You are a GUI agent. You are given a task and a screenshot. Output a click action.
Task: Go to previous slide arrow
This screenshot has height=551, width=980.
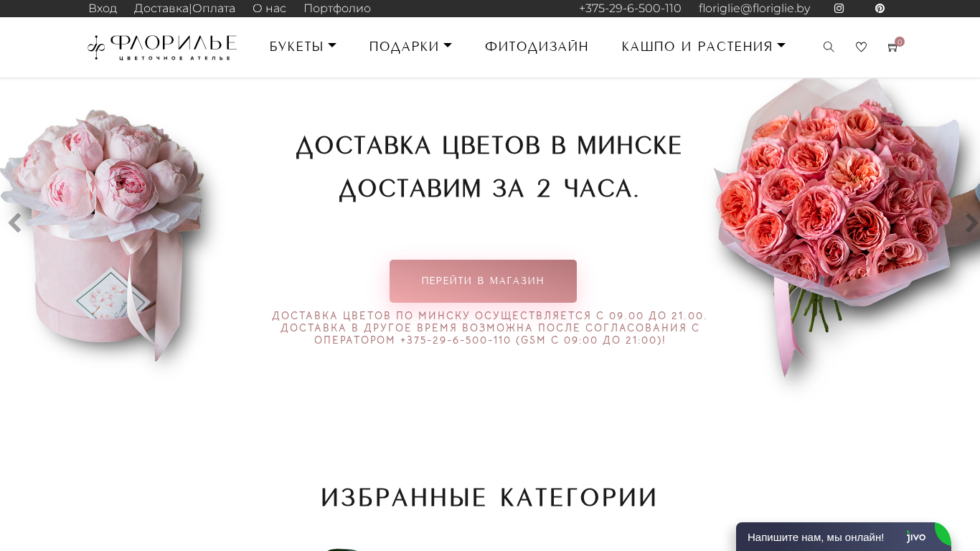click(14, 223)
